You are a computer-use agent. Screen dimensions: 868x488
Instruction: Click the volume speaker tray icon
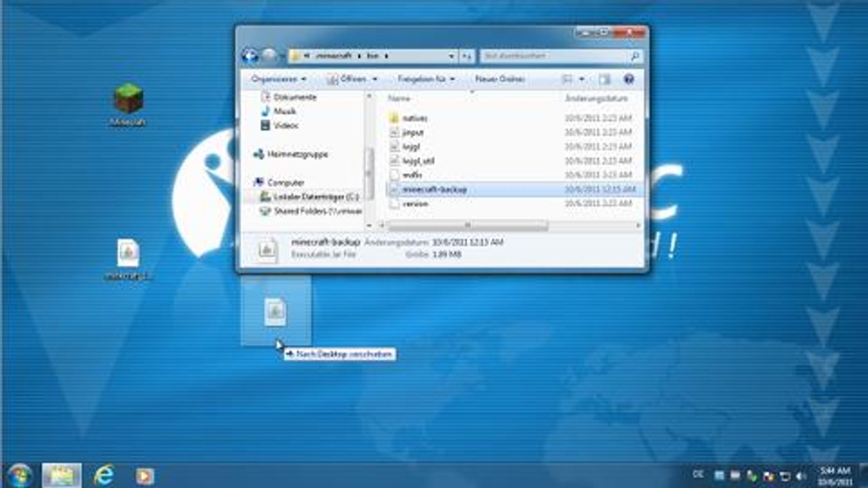pos(801,476)
